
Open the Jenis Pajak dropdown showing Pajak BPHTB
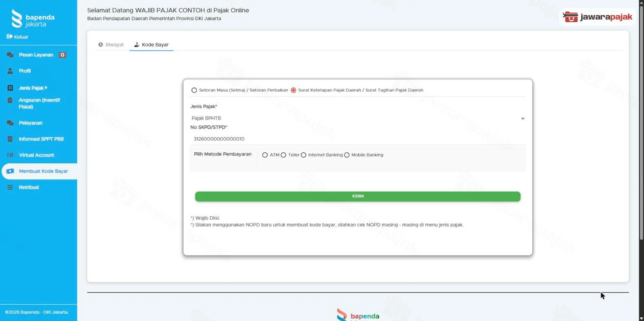pyautogui.click(x=358, y=118)
